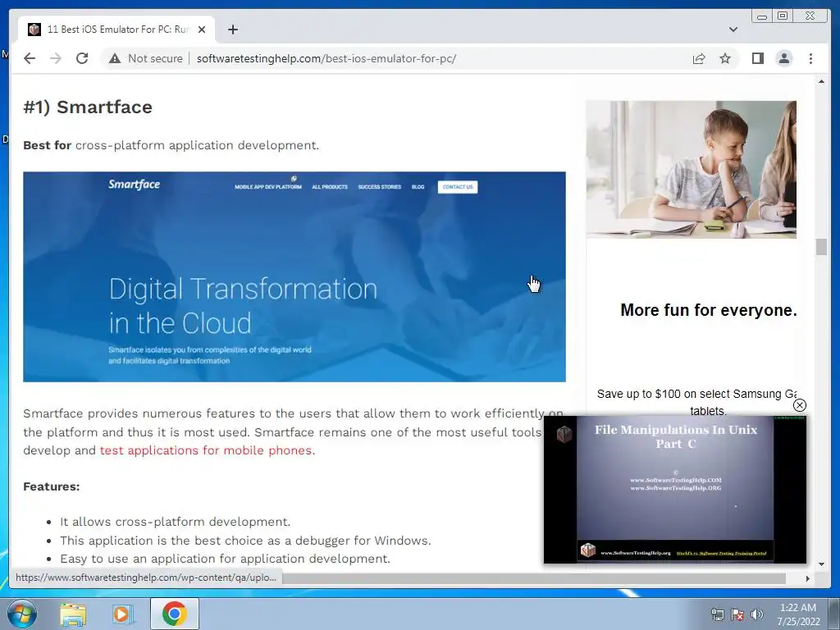Open the Chrome side panel
The height and width of the screenshot is (630, 840).
click(757, 58)
